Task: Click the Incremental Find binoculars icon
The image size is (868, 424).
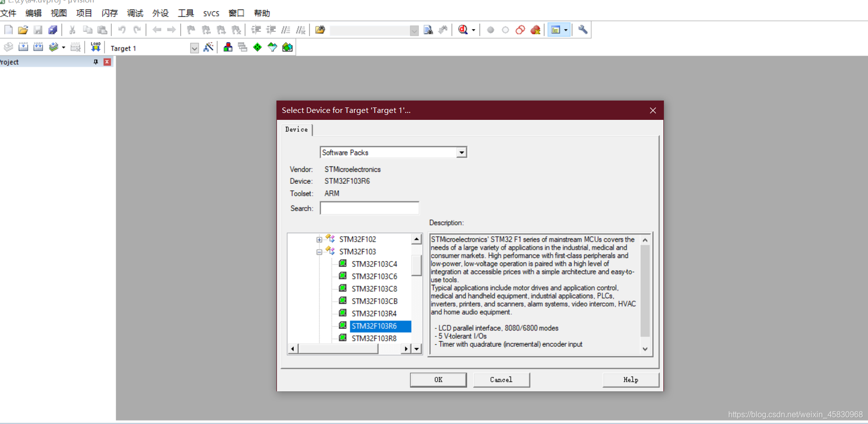Action: tap(443, 30)
